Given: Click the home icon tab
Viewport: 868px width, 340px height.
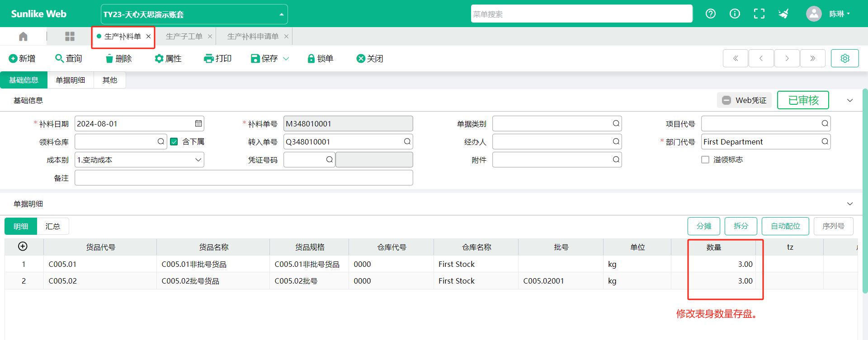Looking at the screenshot, I should 23,36.
